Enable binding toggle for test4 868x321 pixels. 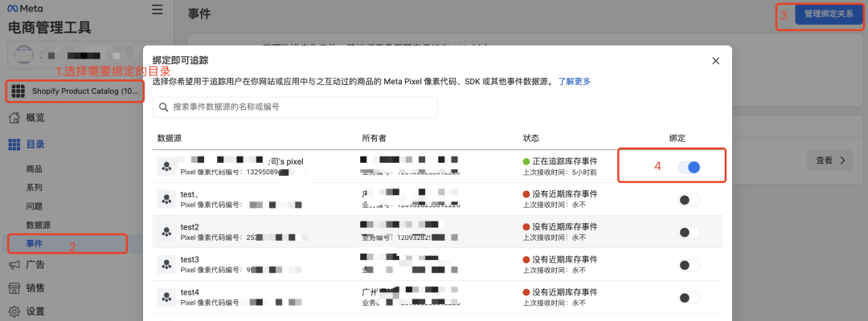[690, 298]
